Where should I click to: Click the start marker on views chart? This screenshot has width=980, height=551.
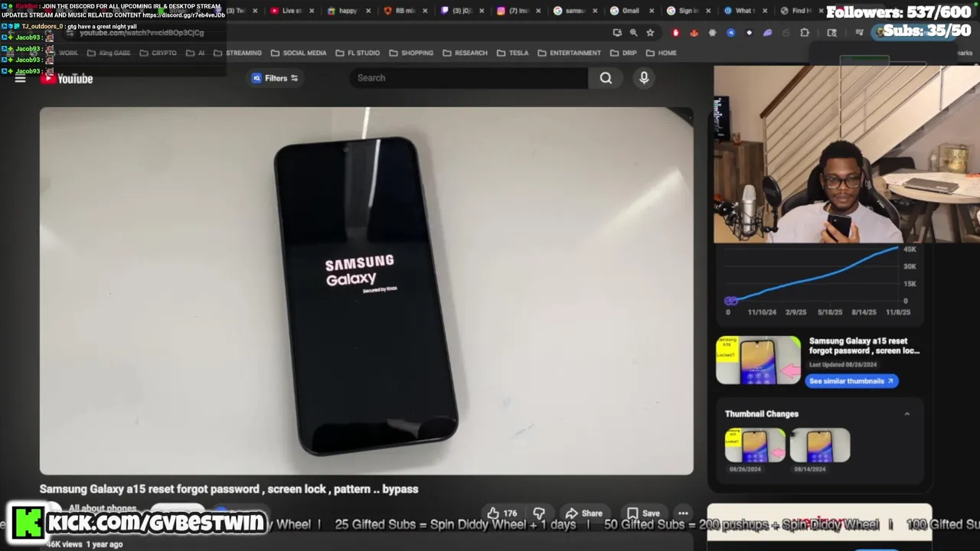[x=730, y=301]
